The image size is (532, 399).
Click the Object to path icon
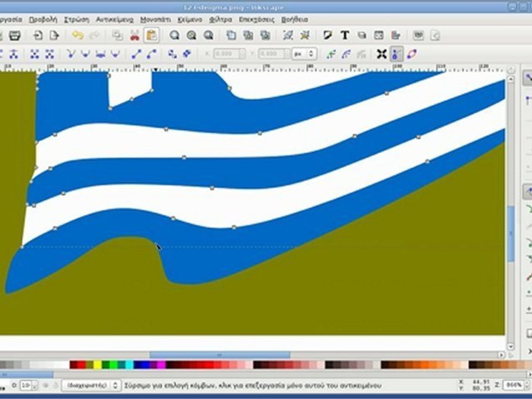(172, 54)
